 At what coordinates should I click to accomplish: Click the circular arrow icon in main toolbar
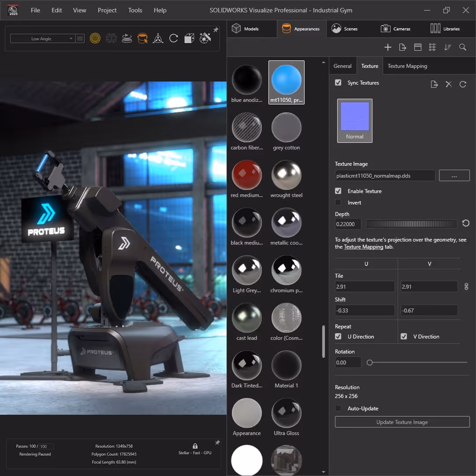click(x=173, y=38)
